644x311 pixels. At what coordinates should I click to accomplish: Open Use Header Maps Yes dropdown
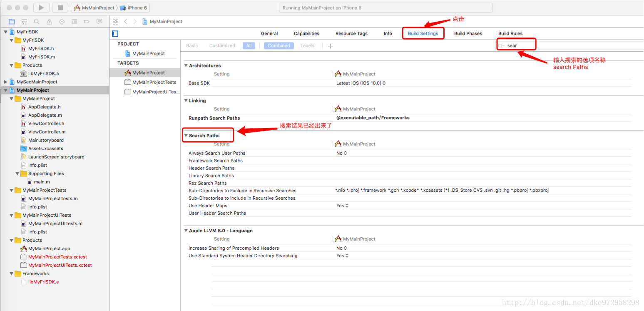click(x=343, y=206)
